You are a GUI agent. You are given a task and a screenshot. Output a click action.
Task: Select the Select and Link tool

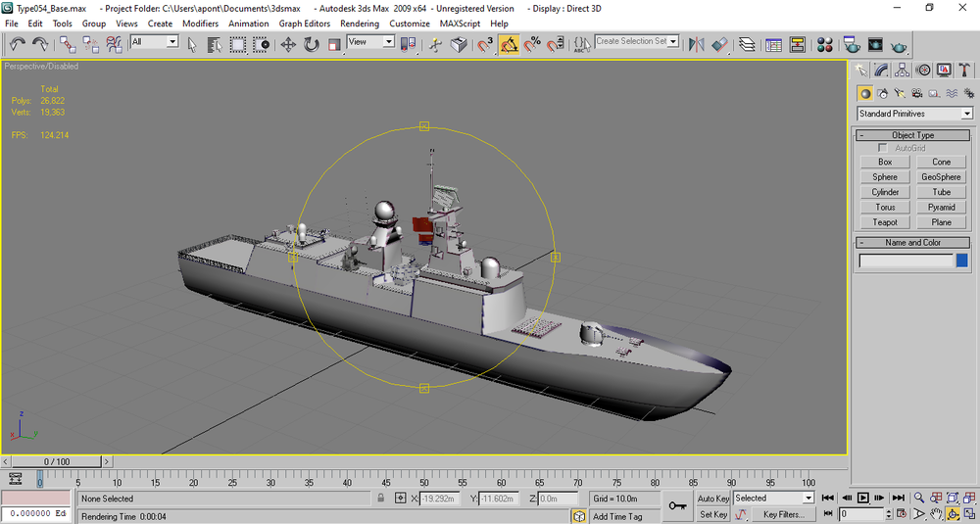(x=68, y=44)
